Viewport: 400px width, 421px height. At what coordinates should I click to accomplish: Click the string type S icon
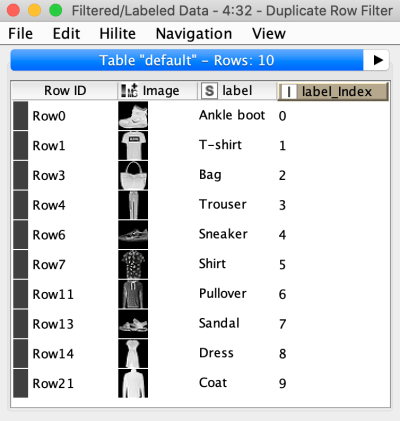click(209, 91)
